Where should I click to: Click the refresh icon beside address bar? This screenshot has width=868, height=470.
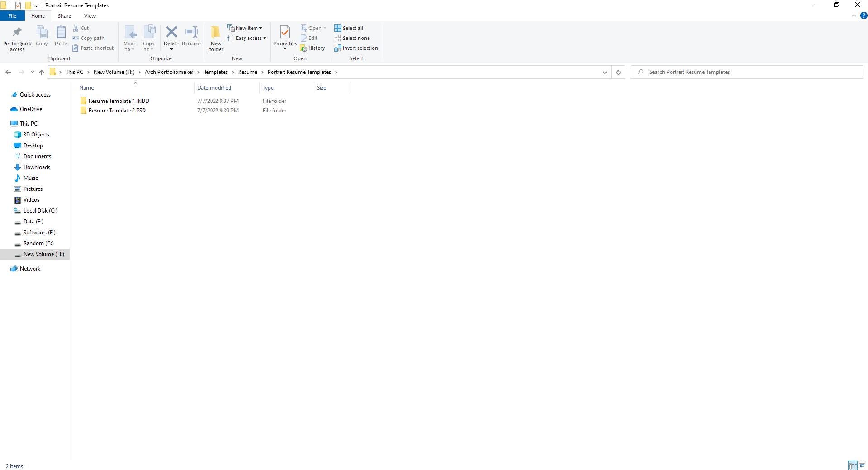point(618,72)
